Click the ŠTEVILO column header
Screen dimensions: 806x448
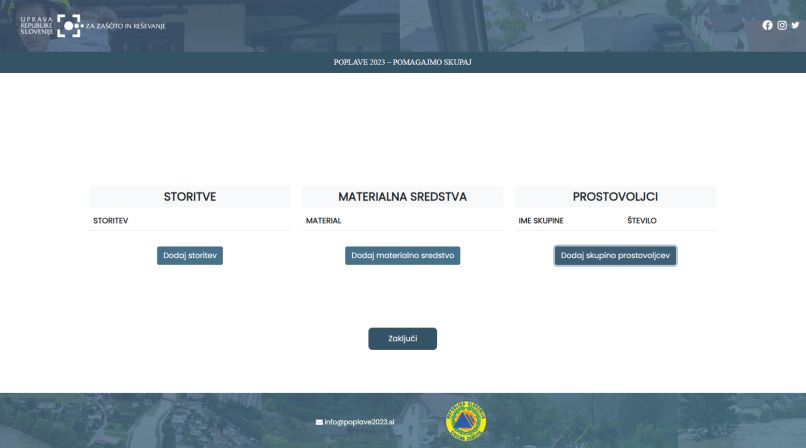click(x=642, y=220)
